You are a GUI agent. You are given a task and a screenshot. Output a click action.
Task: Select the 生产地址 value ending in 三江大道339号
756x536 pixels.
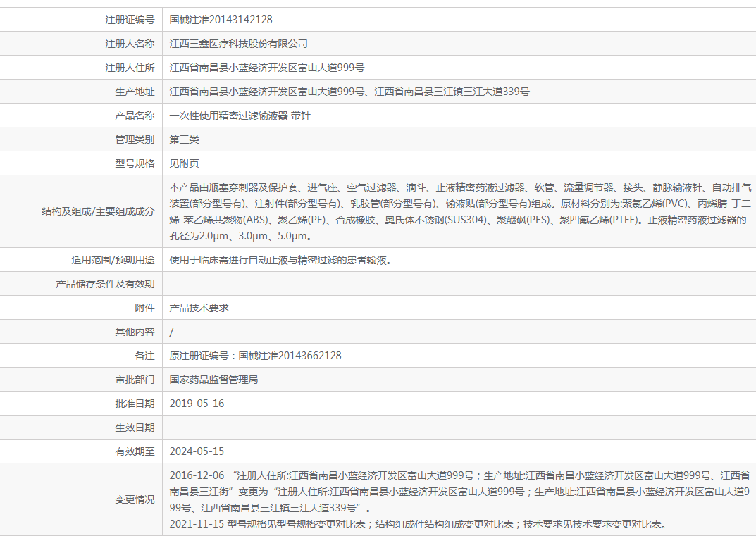[x=349, y=92]
